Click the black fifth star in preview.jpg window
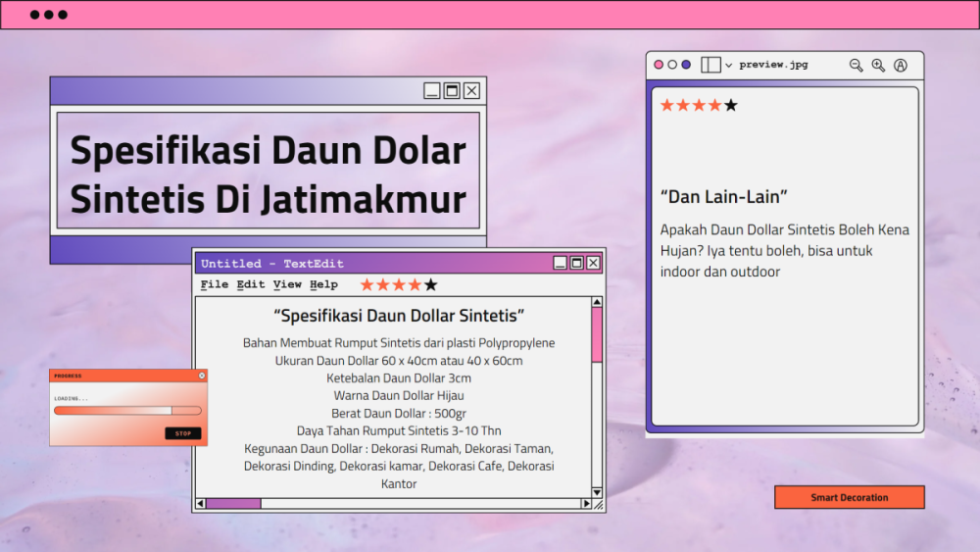Image resolution: width=980 pixels, height=552 pixels. [731, 105]
